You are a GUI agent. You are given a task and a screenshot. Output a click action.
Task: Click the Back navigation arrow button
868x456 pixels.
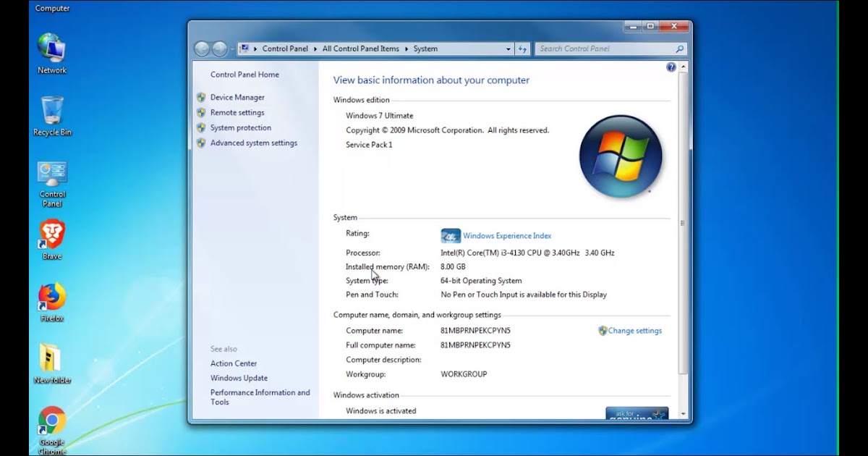202,48
